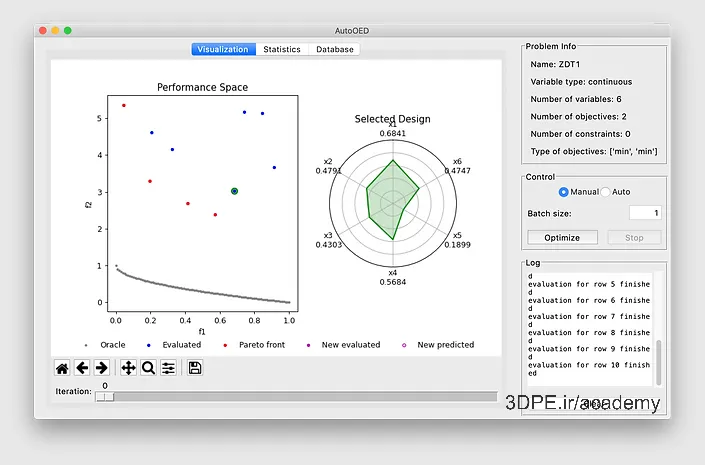Click log line evaluation for row 5

[x=589, y=288]
